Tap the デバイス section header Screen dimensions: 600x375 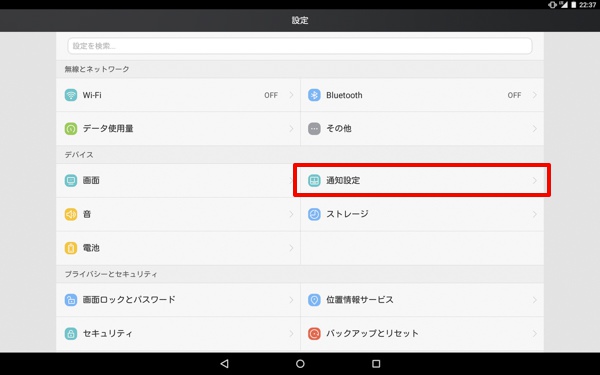pyautogui.click(x=79, y=155)
